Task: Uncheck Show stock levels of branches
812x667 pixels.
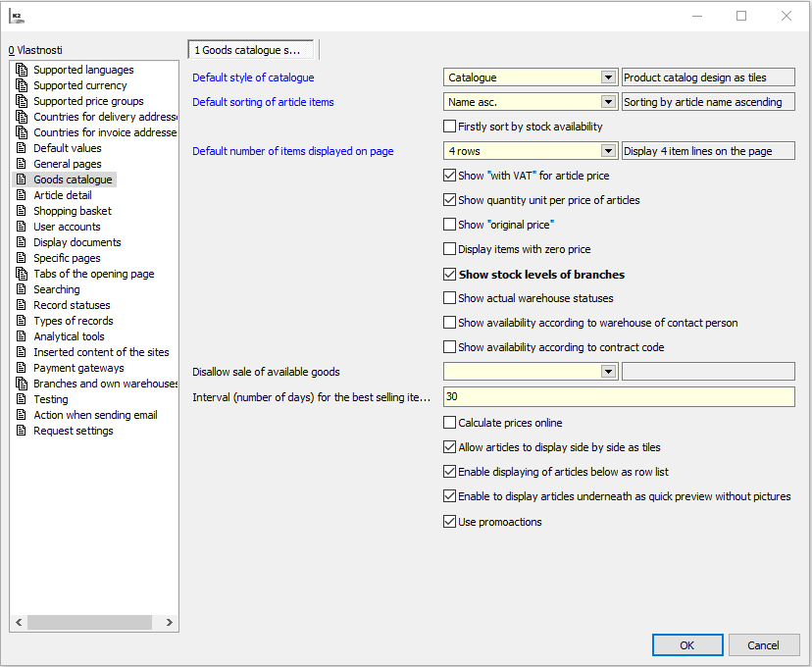Action: 450,275
